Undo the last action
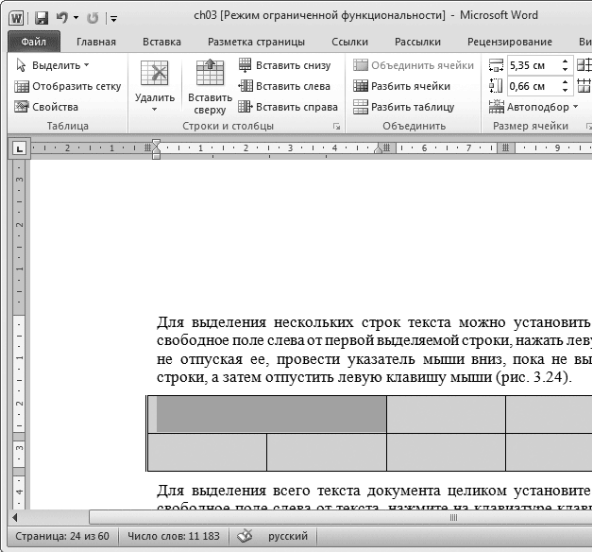Image resolution: width=592 pixels, height=552 pixels. (62, 17)
